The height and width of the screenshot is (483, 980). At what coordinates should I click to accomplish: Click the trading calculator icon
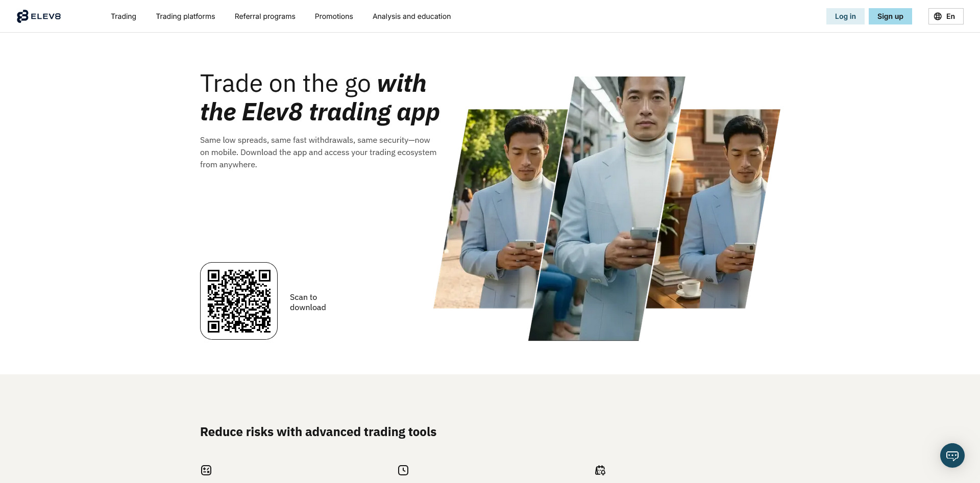point(206,470)
